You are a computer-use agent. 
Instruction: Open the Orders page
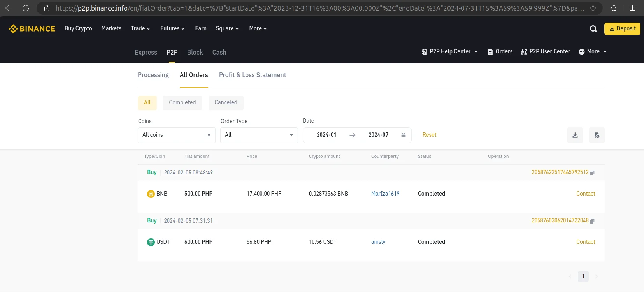coord(500,51)
